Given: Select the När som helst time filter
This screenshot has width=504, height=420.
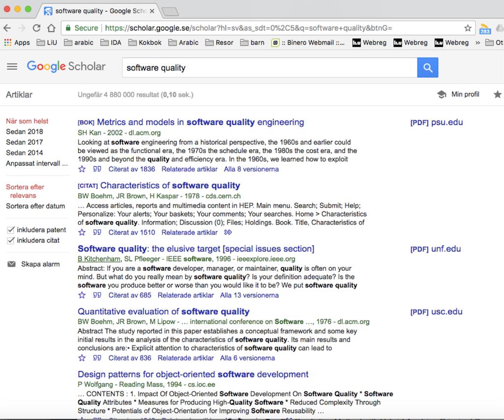Looking at the screenshot, I should pos(27,121).
